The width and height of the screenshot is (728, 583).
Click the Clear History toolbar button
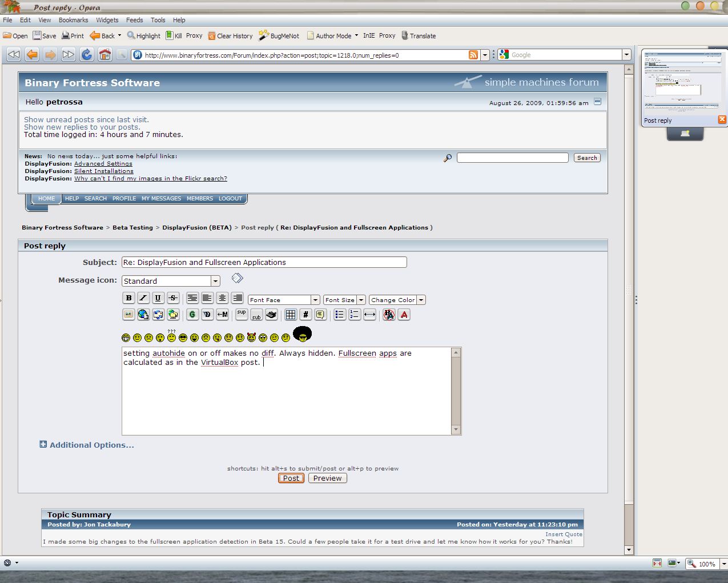[x=230, y=35]
